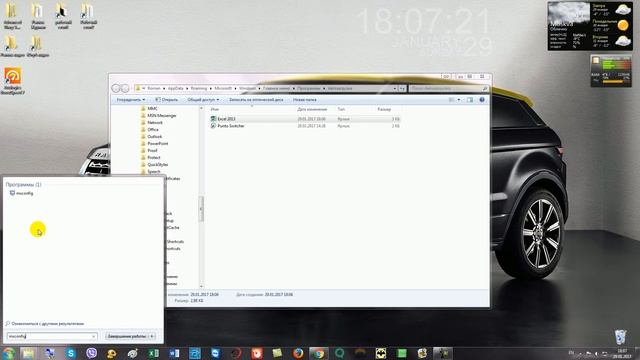Open the change view dropdown arrow in Explorer
Image resolution: width=640 pixels, height=360 pixels.
[459, 100]
